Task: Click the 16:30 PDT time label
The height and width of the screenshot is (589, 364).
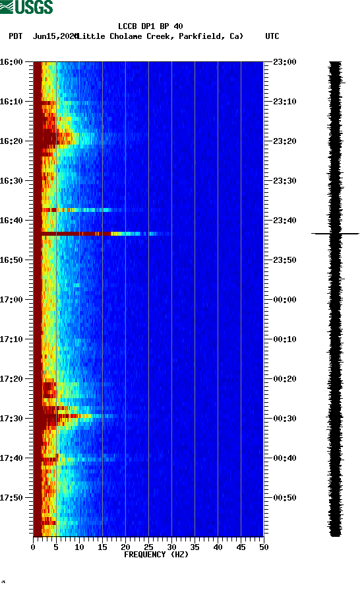Action: tap(11, 181)
